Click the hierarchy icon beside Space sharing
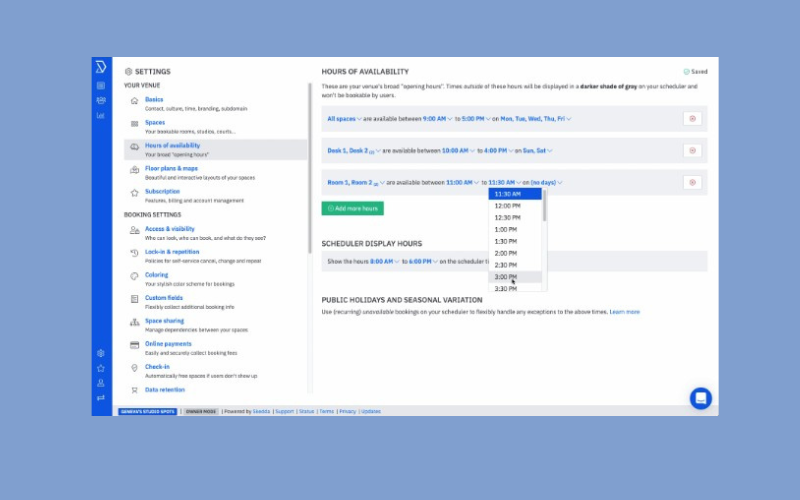 (134, 322)
